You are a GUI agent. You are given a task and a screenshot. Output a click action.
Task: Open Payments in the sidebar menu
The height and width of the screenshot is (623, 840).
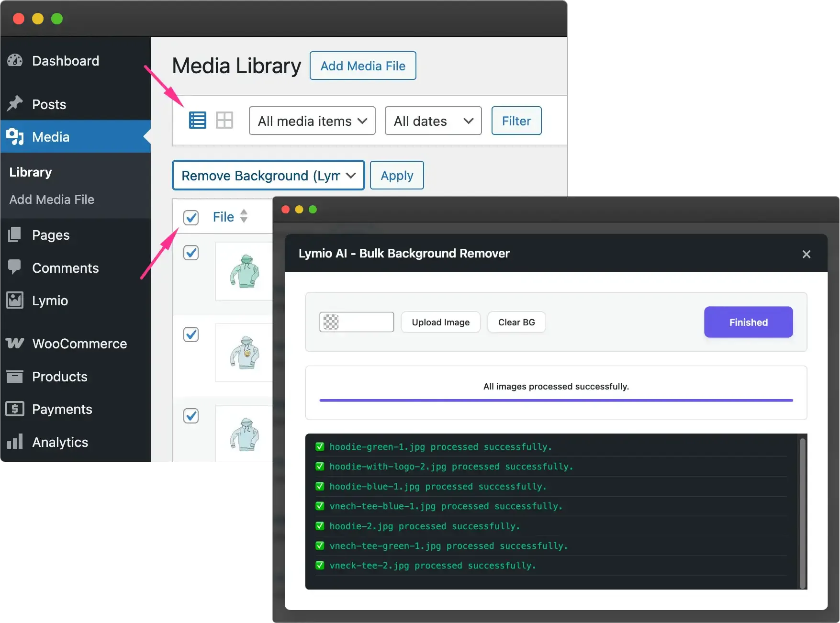pos(76,409)
